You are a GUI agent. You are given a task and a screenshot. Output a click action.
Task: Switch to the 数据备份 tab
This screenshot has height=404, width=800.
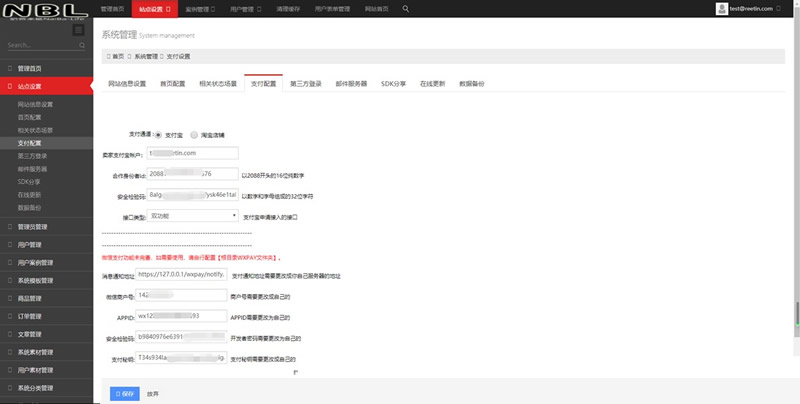(x=472, y=84)
